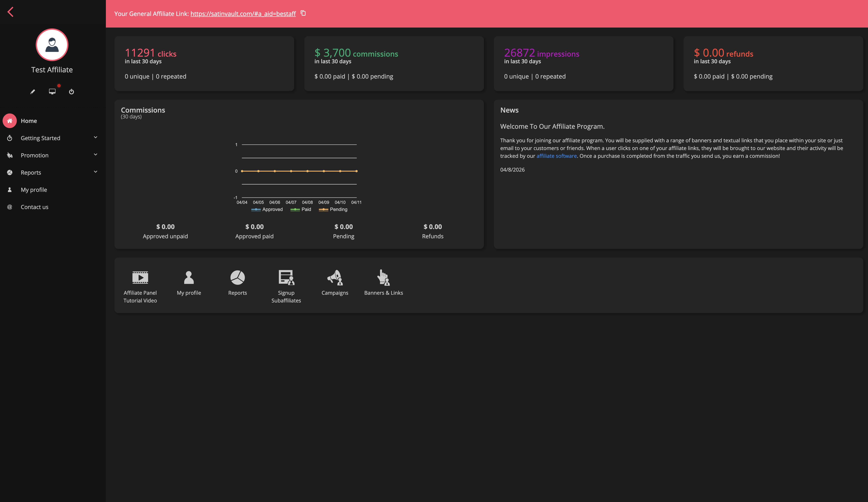Image resolution: width=868 pixels, height=502 pixels.
Task: Click the Affiliate Panel Tutorial Video icon
Action: [x=140, y=278]
